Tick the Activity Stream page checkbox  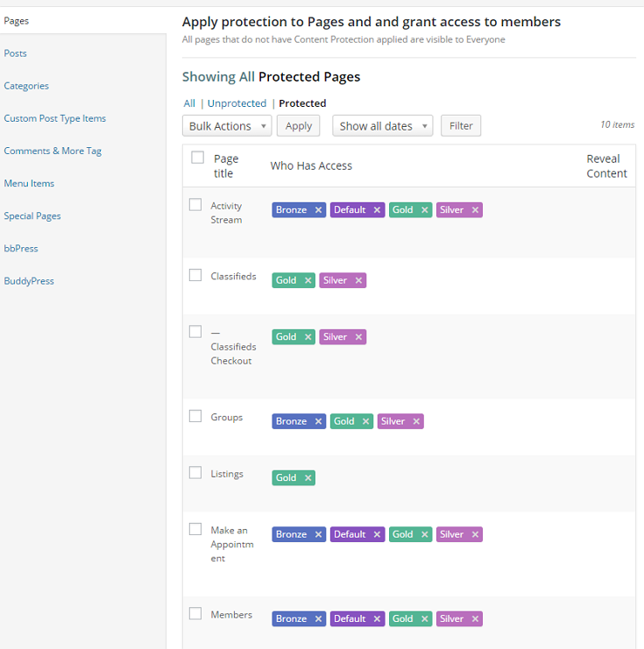[x=195, y=205]
